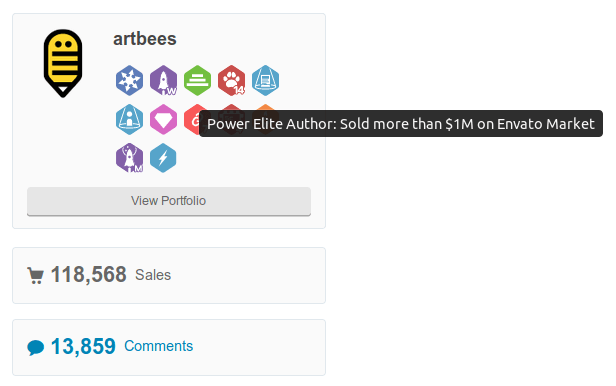
Task: Click the blue arrows-star hexagon badge
Action: [129, 80]
